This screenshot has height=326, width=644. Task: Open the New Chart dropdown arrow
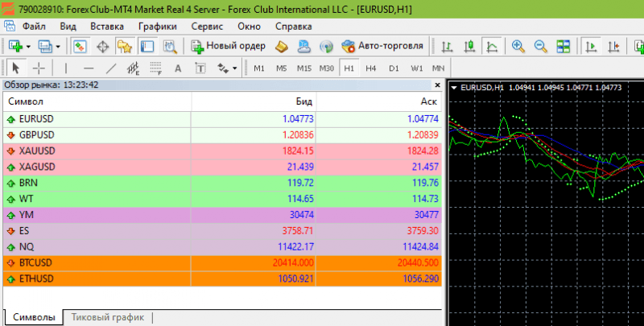[28, 47]
